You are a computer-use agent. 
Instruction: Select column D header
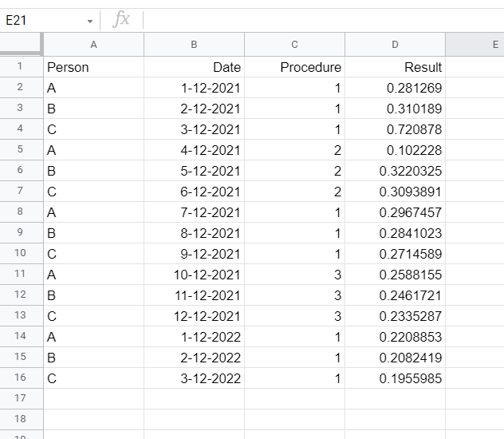click(395, 45)
